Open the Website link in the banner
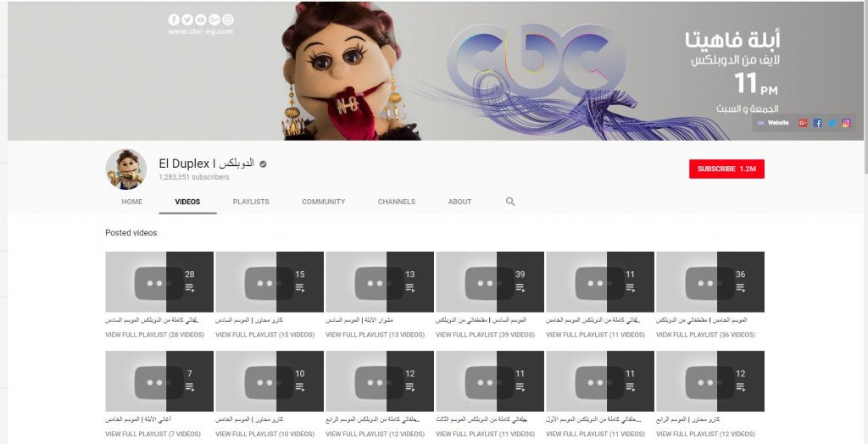This screenshot has height=444, width=868. [x=773, y=123]
